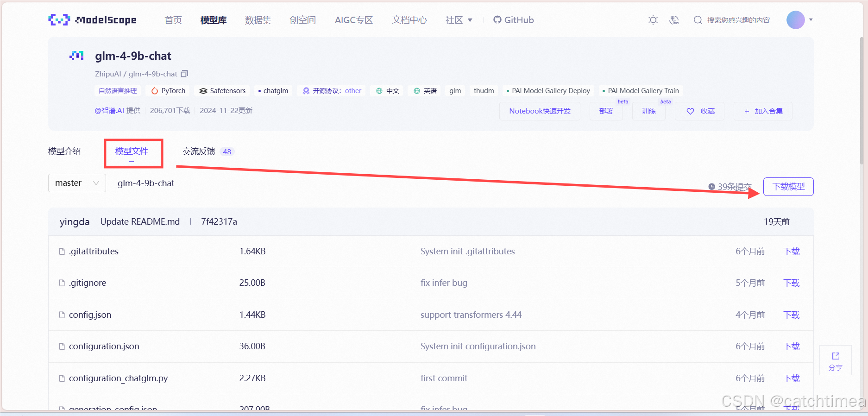868x416 pixels.
Task: Switch to 模型文件 tab
Action: 132,151
